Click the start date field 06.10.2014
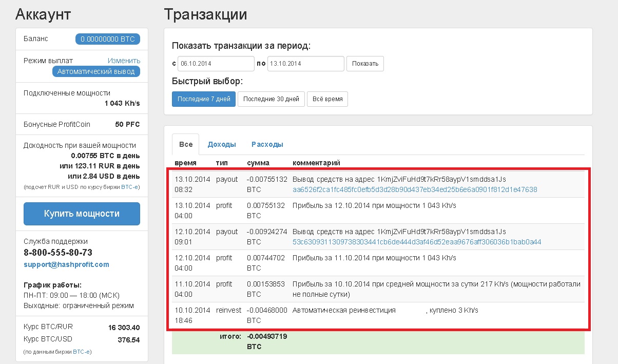Screen dimensions: 618x364 pyautogui.click(x=216, y=64)
